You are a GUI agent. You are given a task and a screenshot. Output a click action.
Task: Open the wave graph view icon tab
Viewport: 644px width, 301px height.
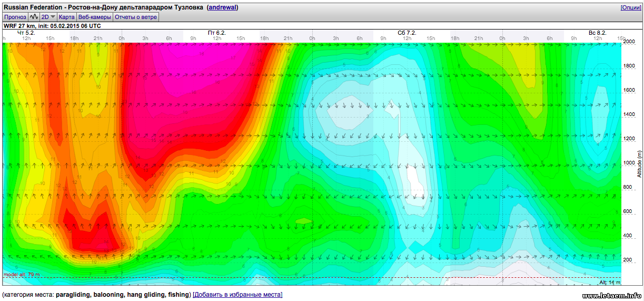(x=34, y=17)
